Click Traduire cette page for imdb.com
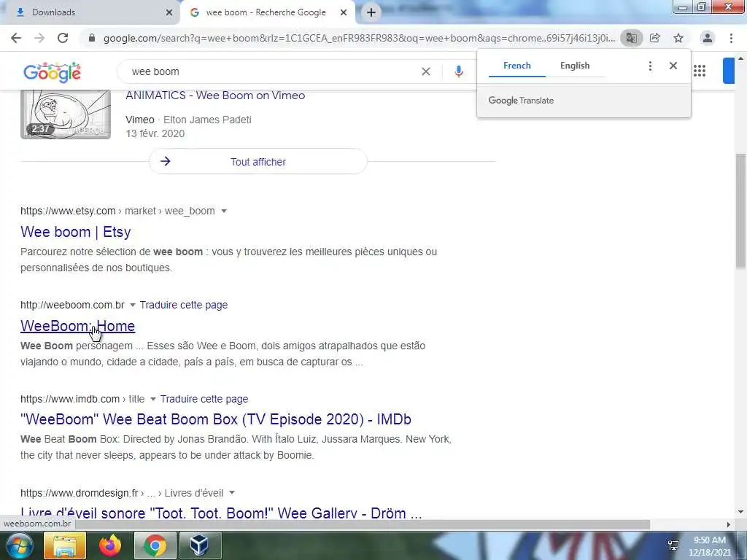 pos(204,399)
